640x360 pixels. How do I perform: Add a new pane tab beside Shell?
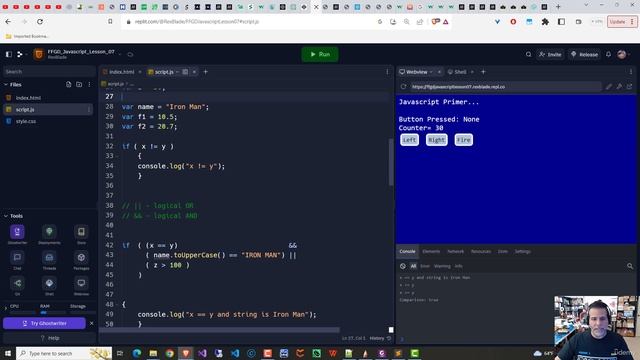(x=483, y=72)
